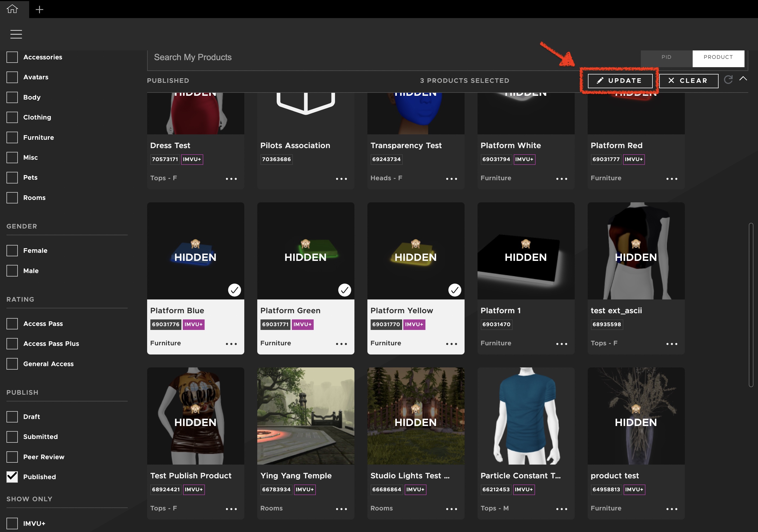Uncheck the Published filter checkbox
This screenshot has height=532, width=758.
click(x=12, y=476)
